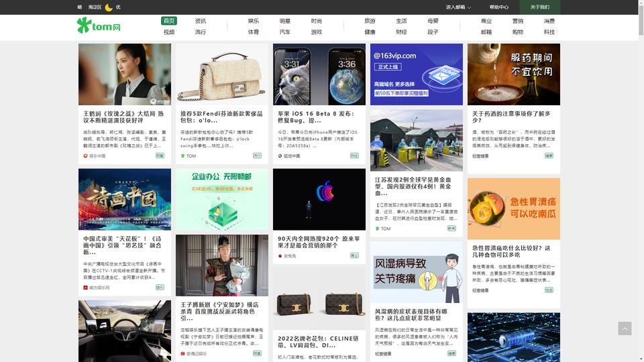Click the 南方娱乐网 source icon under 诗画中国 article
This screenshot has width=644, height=362.
[x=85, y=288]
